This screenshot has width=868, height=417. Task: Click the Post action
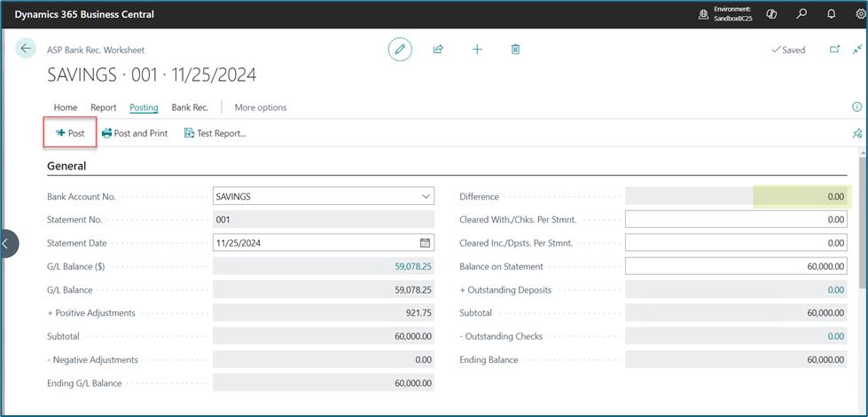pyautogui.click(x=70, y=133)
